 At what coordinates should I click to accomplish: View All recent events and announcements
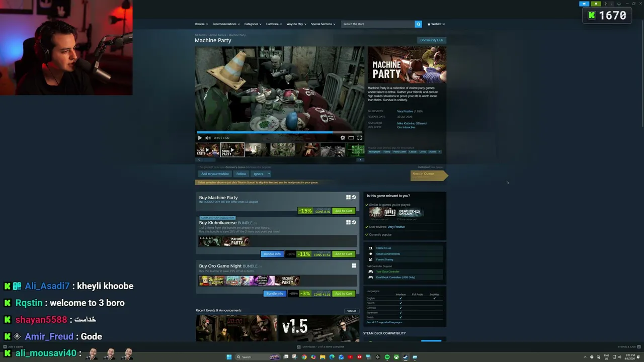351,311
